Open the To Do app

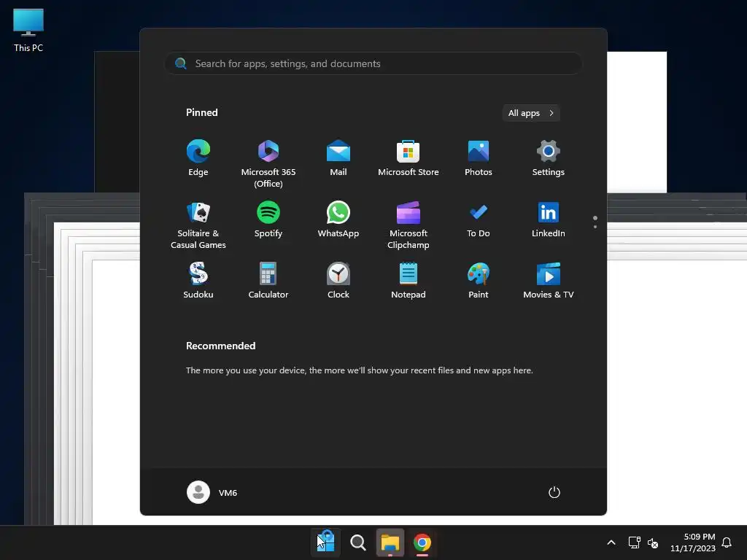click(479, 219)
